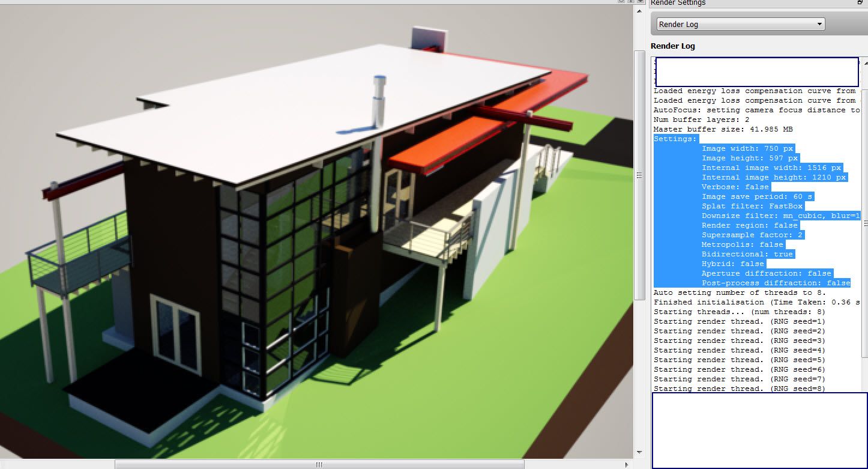The height and width of the screenshot is (469, 868).
Task: Click the render thread 'RNG seed=5' line
Action: coord(739,360)
